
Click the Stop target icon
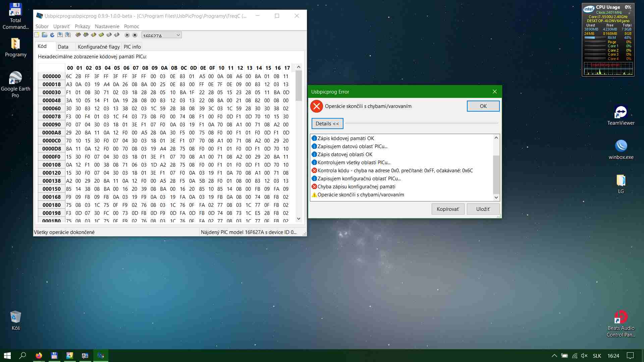[135, 35]
